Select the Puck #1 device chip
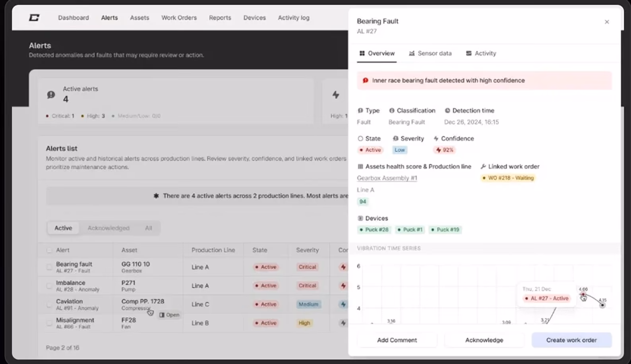 point(410,230)
